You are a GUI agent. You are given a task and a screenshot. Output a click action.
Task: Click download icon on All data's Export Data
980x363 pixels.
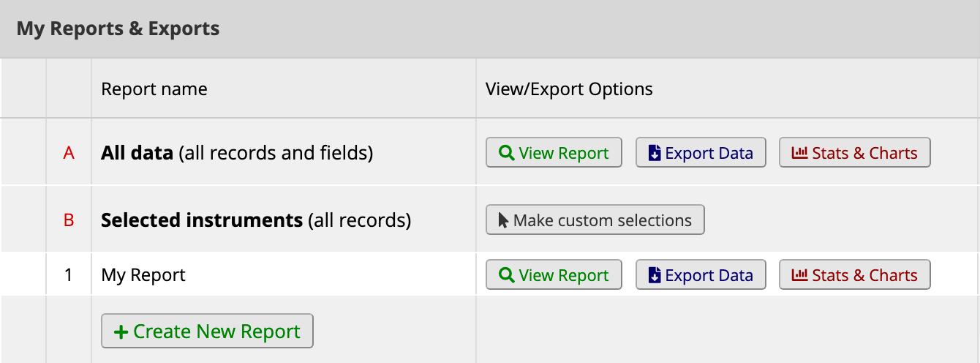coord(654,153)
